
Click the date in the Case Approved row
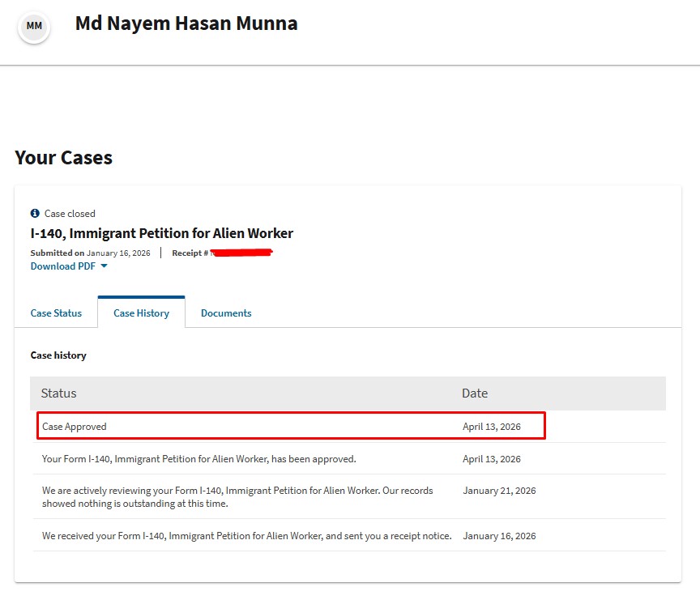492,427
